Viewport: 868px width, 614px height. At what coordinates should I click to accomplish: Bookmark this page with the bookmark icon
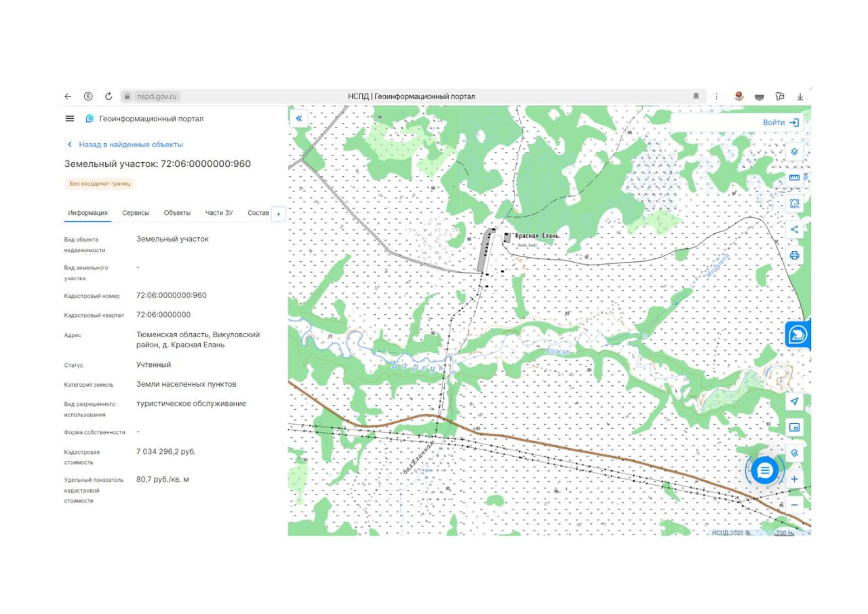pyautogui.click(x=696, y=96)
